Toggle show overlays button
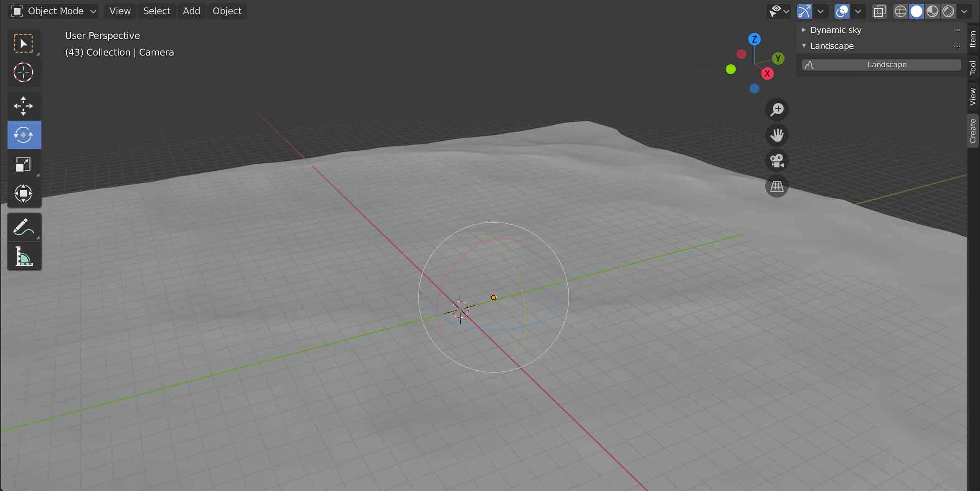The image size is (980, 491). click(x=842, y=11)
